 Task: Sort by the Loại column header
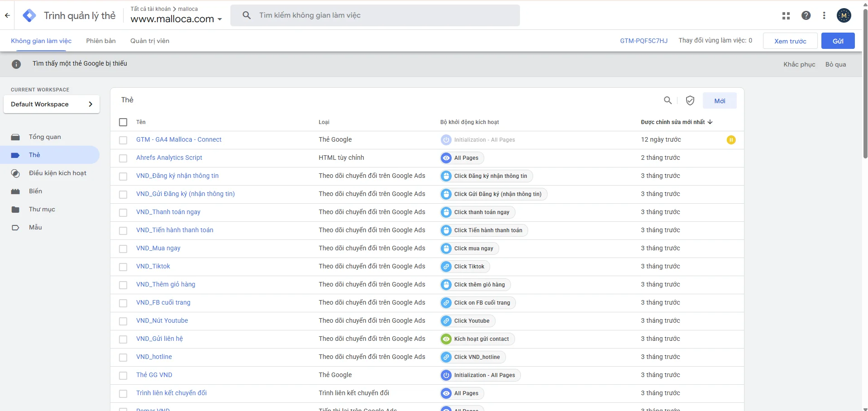tap(324, 122)
